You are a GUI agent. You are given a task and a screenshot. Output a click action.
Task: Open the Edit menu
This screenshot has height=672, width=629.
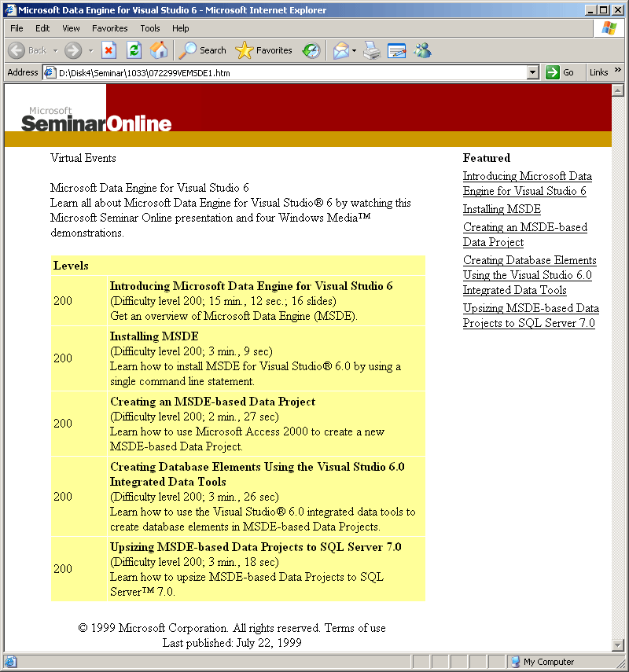coord(42,28)
